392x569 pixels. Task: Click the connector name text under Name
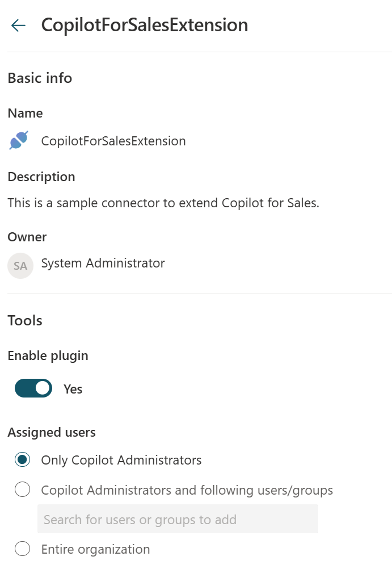click(113, 141)
